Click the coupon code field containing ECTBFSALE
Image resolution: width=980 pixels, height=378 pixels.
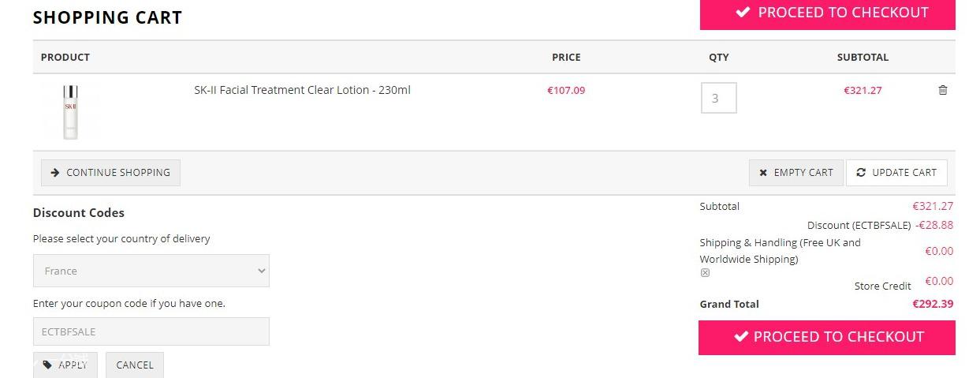click(x=151, y=331)
